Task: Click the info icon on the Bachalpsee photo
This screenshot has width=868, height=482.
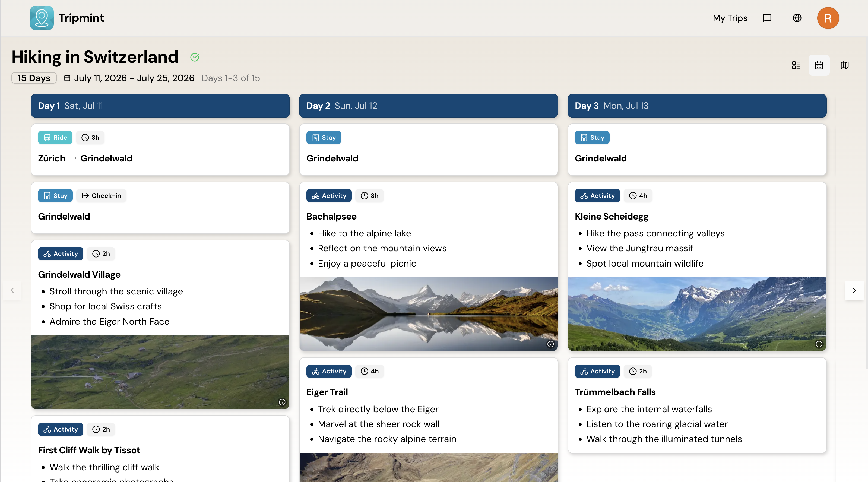Action: pyautogui.click(x=550, y=344)
